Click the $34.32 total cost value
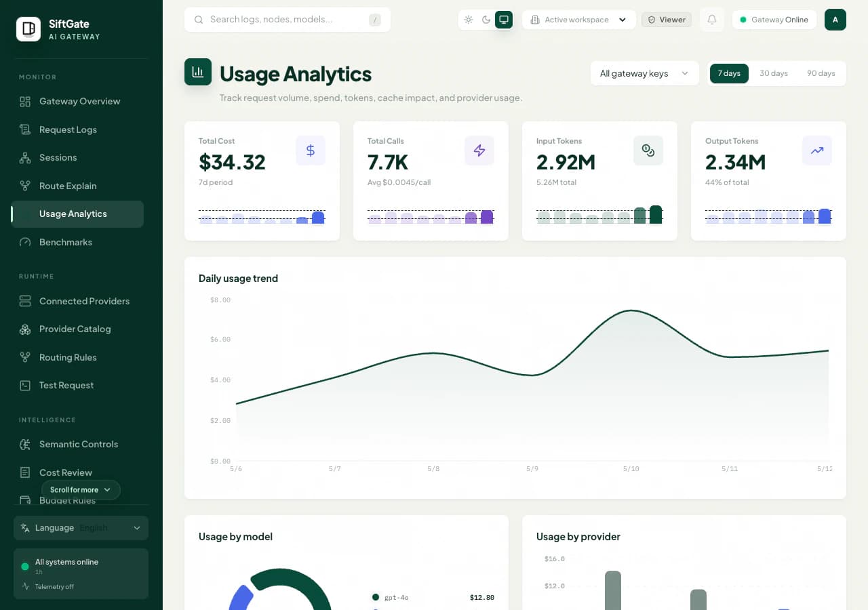Image resolution: width=868 pixels, height=610 pixels. pyautogui.click(x=232, y=162)
